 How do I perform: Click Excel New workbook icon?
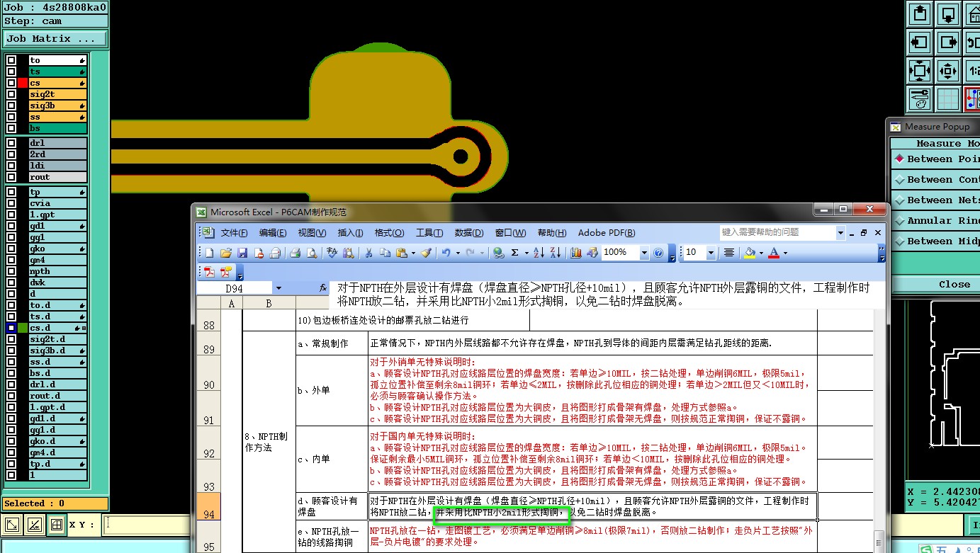click(x=209, y=253)
